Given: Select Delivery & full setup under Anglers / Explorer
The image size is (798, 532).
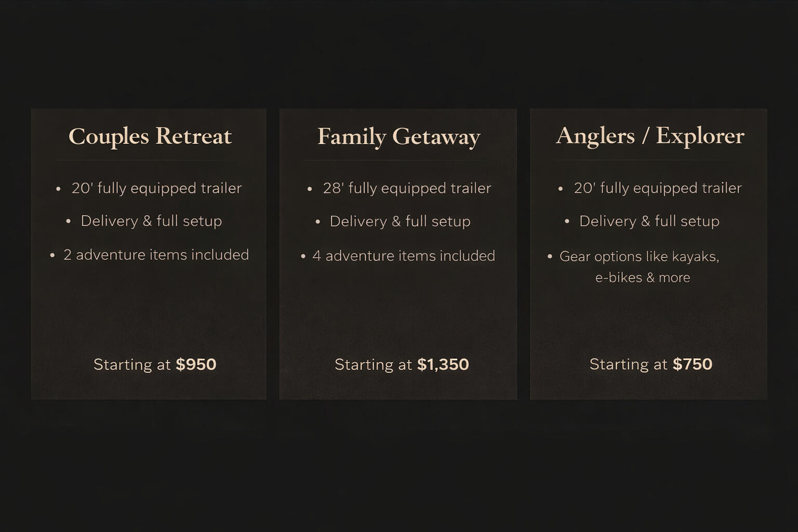Looking at the screenshot, I should (649, 221).
